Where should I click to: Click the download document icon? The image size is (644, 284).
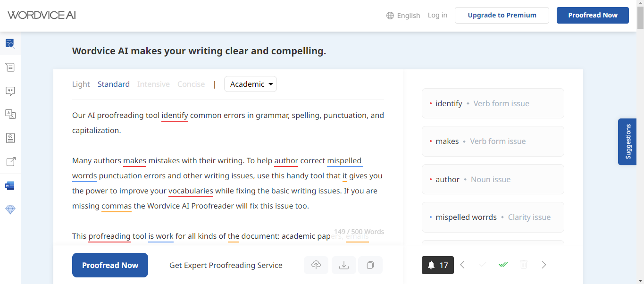coord(344,265)
